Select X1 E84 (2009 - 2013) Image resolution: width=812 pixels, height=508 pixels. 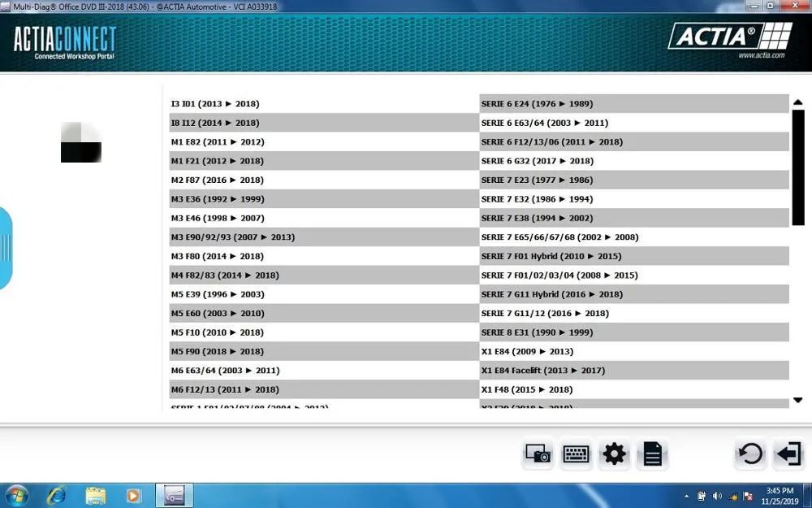634,351
